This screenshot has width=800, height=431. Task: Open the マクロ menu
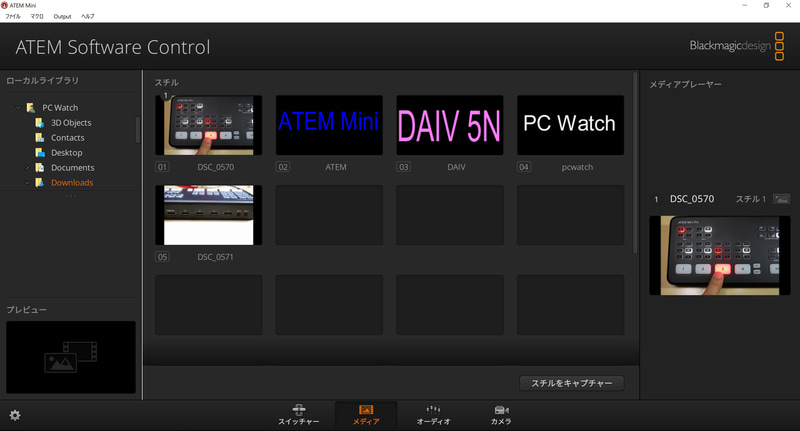click(x=37, y=16)
